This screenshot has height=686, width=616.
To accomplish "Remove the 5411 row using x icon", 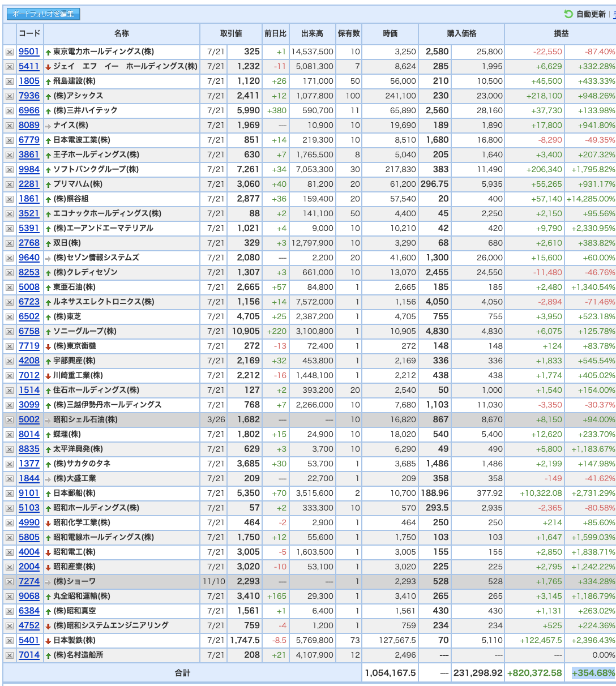I will [10, 67].
